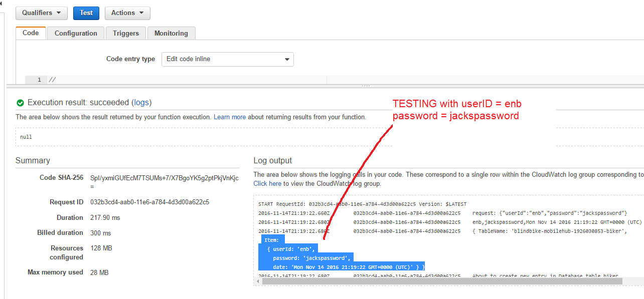Click the collapse arrow at top-left corner
Viewport: 644px width, 299px height.
(2, 3)
